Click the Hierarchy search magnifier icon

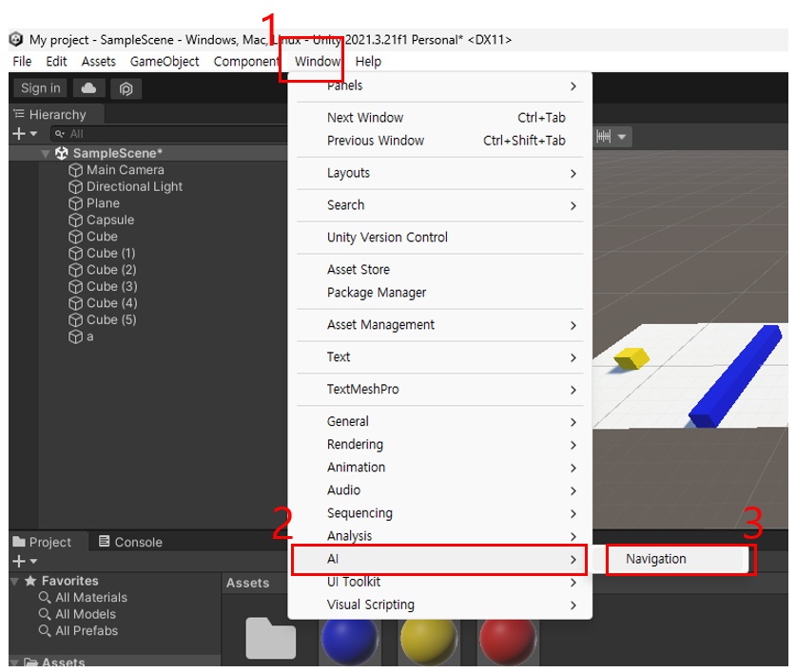point(60,134)
